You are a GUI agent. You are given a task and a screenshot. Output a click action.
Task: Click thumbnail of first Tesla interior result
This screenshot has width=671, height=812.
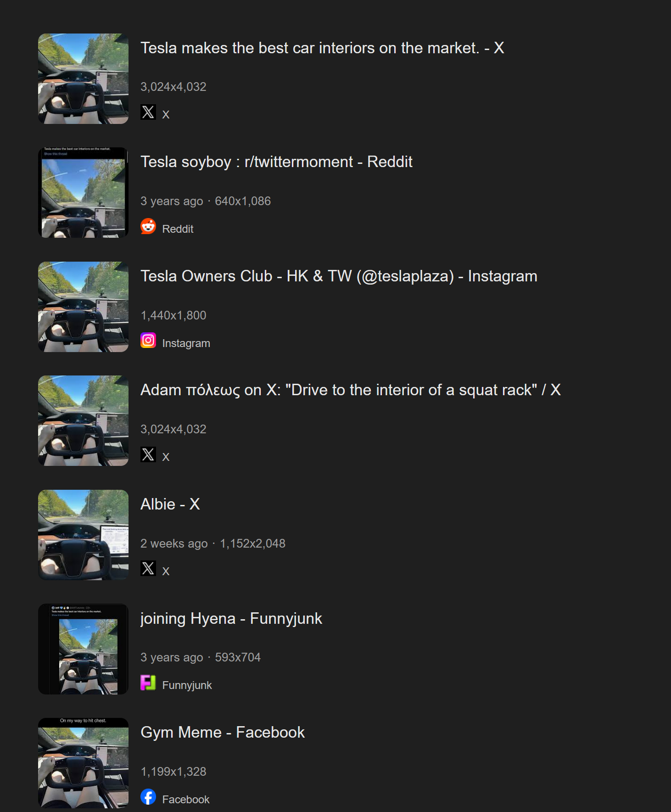click(x=83, y=78)
